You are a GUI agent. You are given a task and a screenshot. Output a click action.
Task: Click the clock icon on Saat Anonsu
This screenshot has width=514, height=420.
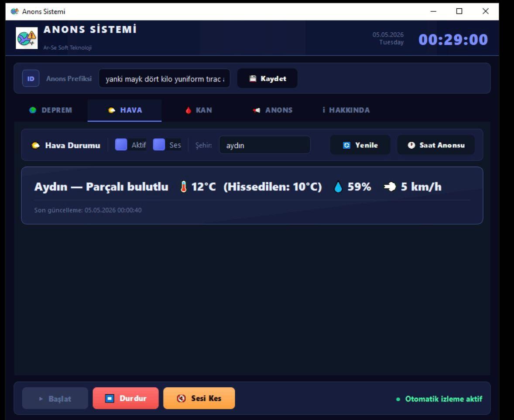click(x=411, y=145)
